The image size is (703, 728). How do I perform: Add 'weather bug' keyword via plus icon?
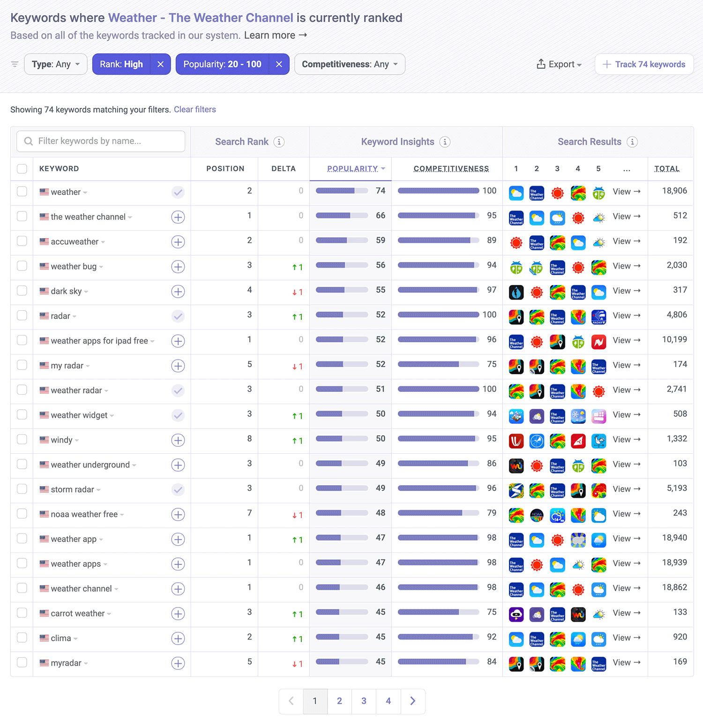click(178, 267)
